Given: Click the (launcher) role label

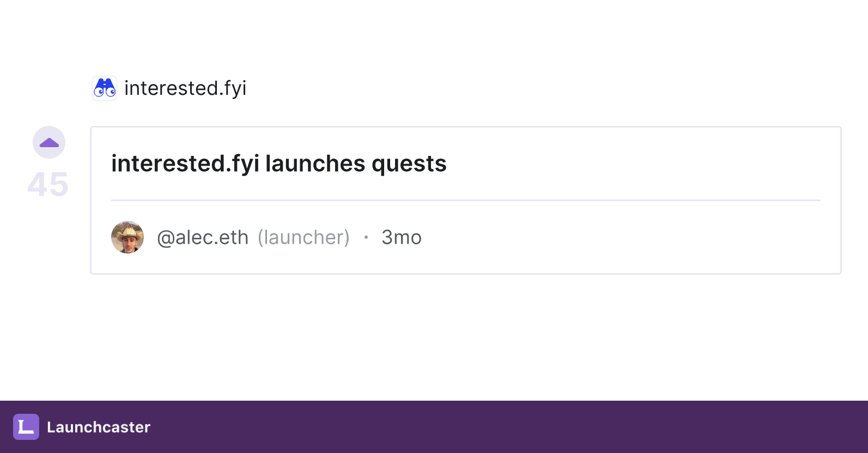Looking at the screenshot, I should click(304, 238).
